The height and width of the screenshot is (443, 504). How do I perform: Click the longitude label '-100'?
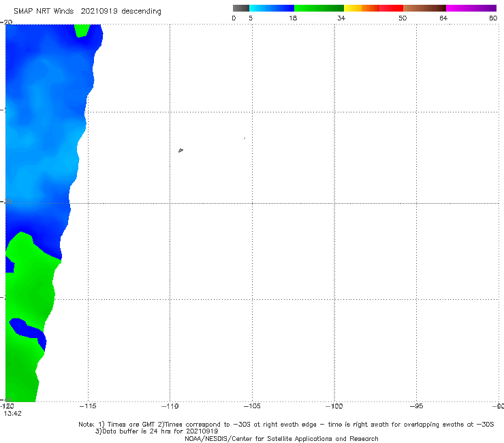click(x=334, y=406)
